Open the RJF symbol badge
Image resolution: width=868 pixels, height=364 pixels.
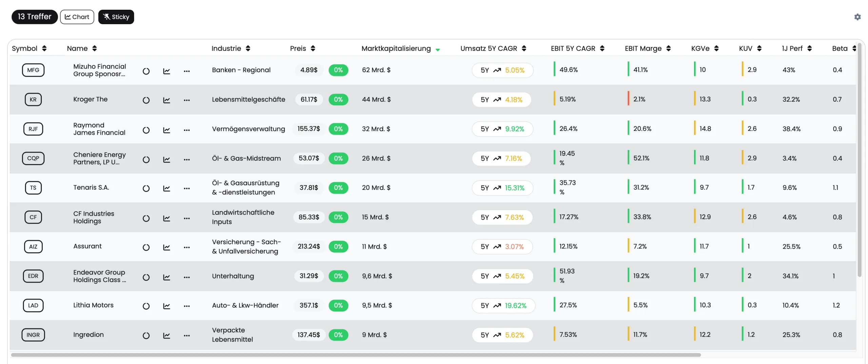(x=33, y=129)
